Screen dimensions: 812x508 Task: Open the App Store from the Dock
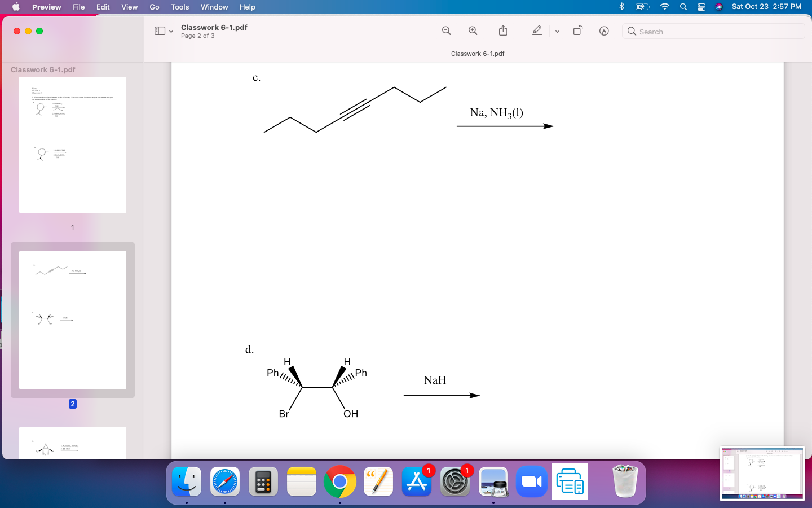tap(417, 481)
